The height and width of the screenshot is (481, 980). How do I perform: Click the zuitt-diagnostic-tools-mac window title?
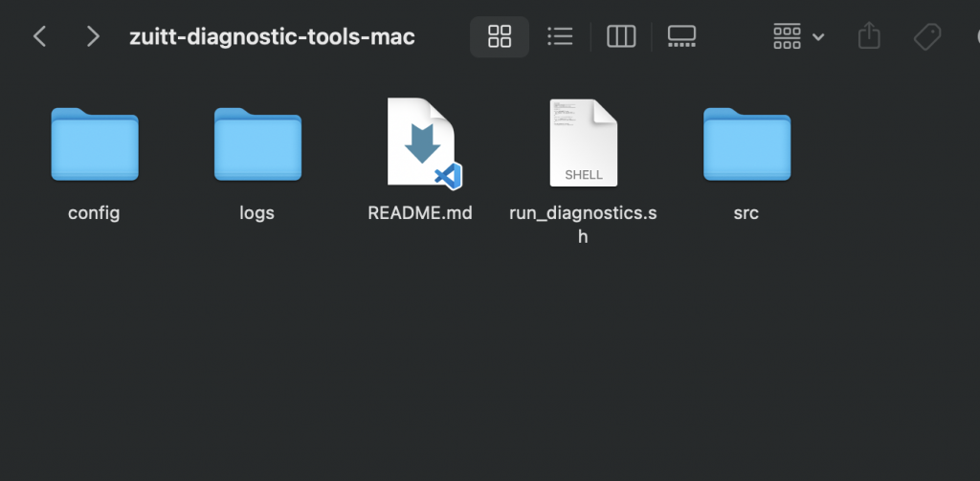click(272, 37)
